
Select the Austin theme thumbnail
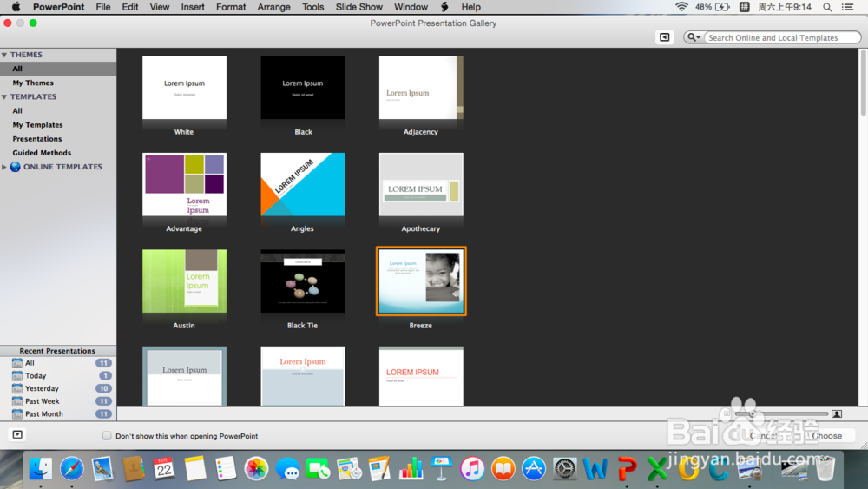pos(184,281)
